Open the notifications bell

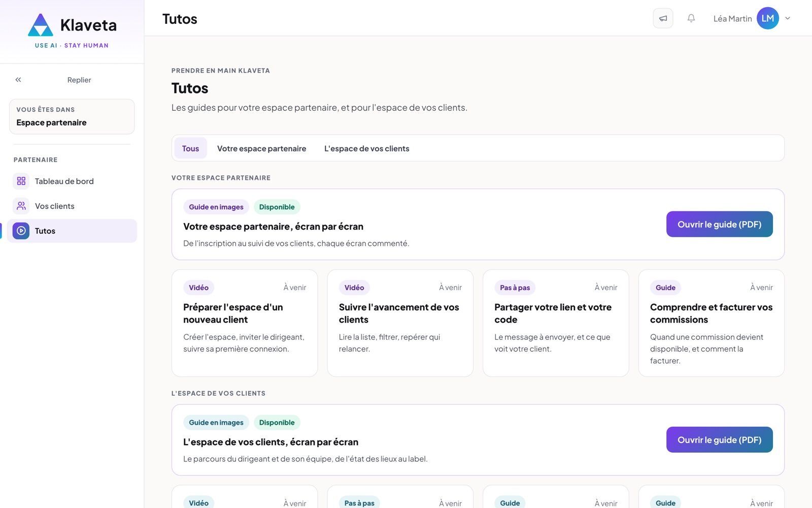click(x=691, y=18)
